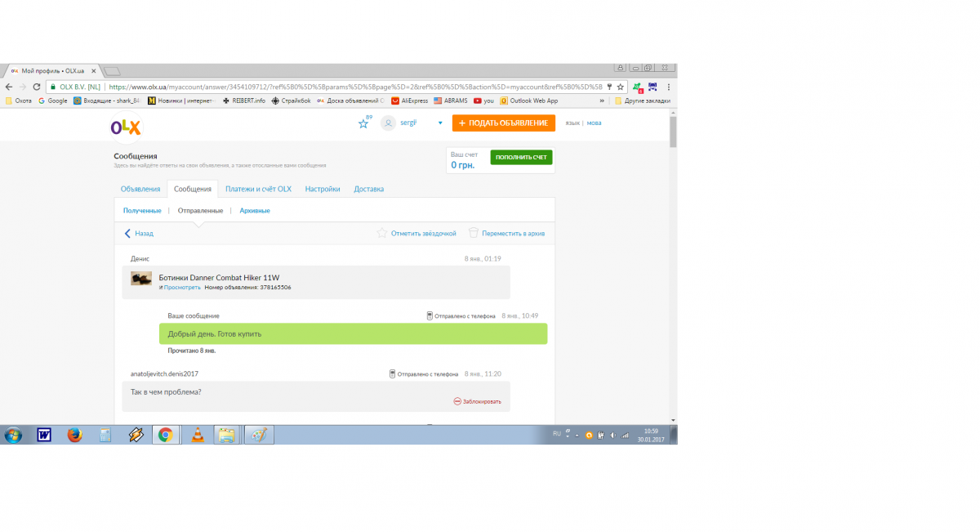The height and width of the screenshot is (532, 980).
Task: Reload the page with the refresh icon
Action: coord(37,87)
